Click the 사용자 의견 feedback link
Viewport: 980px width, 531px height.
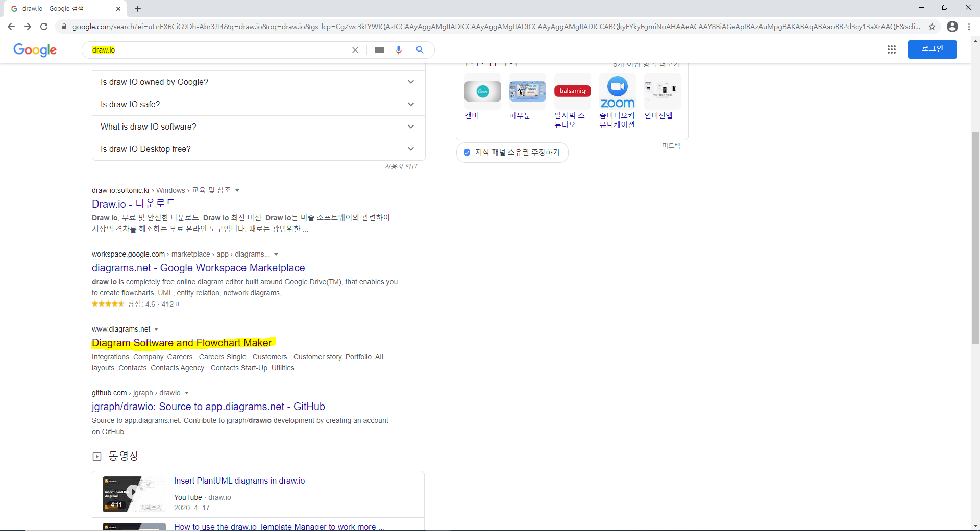pyautogui.click(x=401, y=166)
